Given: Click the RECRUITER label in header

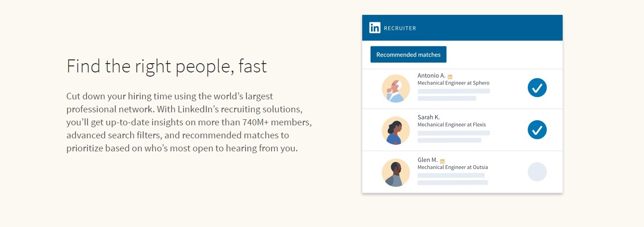Looking at the screenshot, I should click(400, 28).
